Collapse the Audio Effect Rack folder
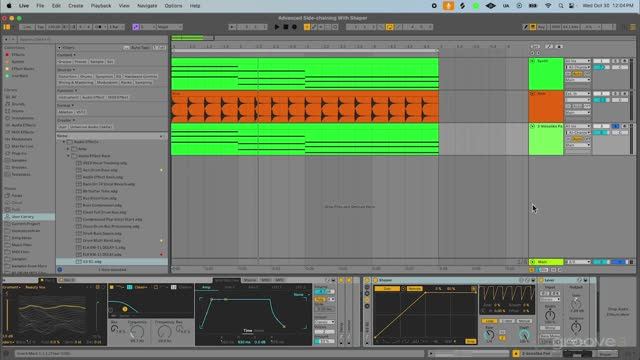Viewport: 640px width, 360px height. (68, 156)
